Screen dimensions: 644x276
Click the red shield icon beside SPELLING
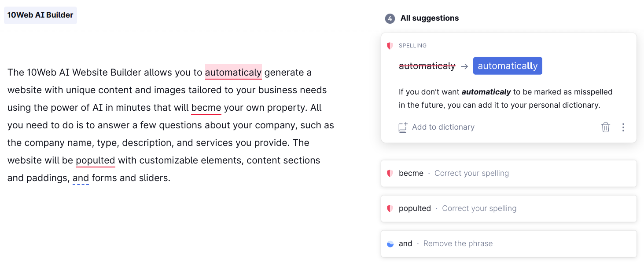(390, 46)
